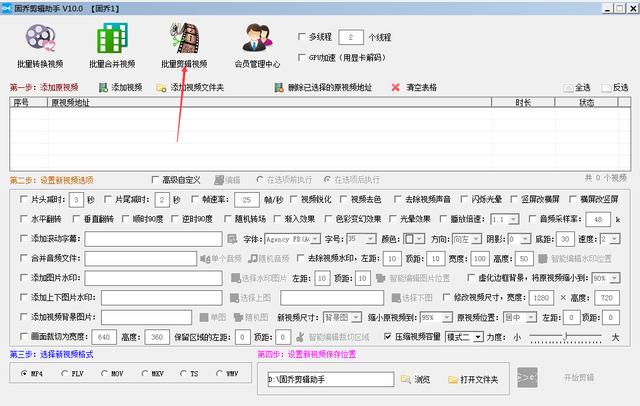640x406 pixels.
Task: Click 反选 invert selection icon
Action: point(607,88)
